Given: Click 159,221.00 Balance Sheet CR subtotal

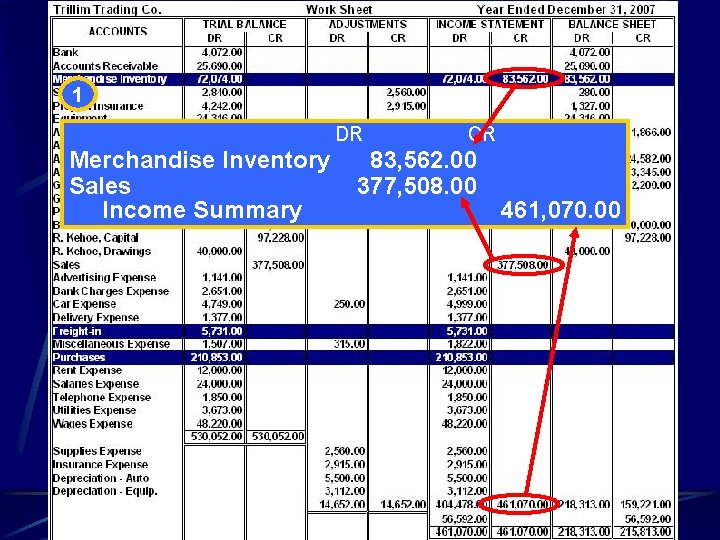Looking at the screenshot, I should 645,504.
